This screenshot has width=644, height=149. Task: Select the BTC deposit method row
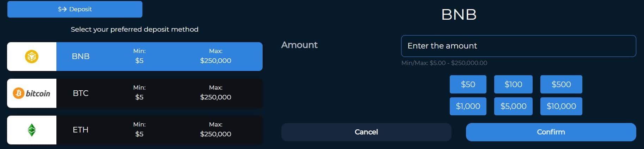[x=159, y=93]
